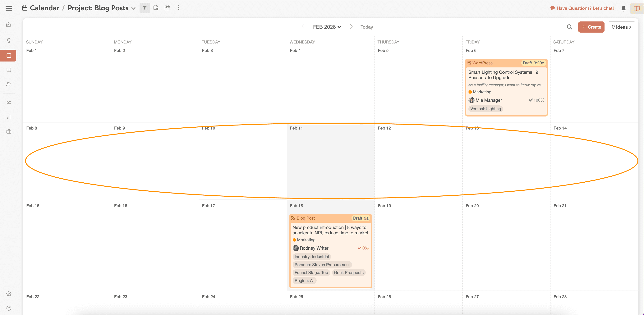
Task: Jump to Today
Action: coord(366,27)
